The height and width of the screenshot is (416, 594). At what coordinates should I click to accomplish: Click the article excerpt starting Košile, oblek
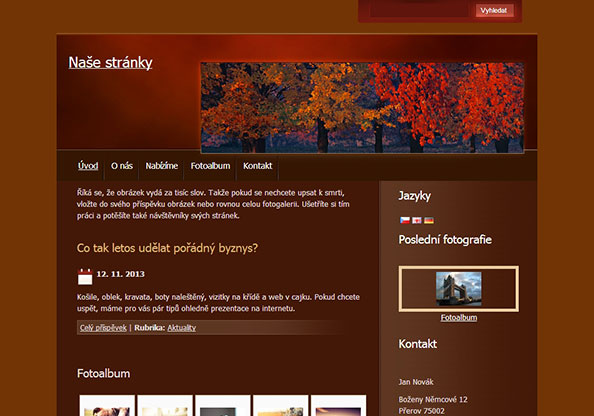[218, 303]
